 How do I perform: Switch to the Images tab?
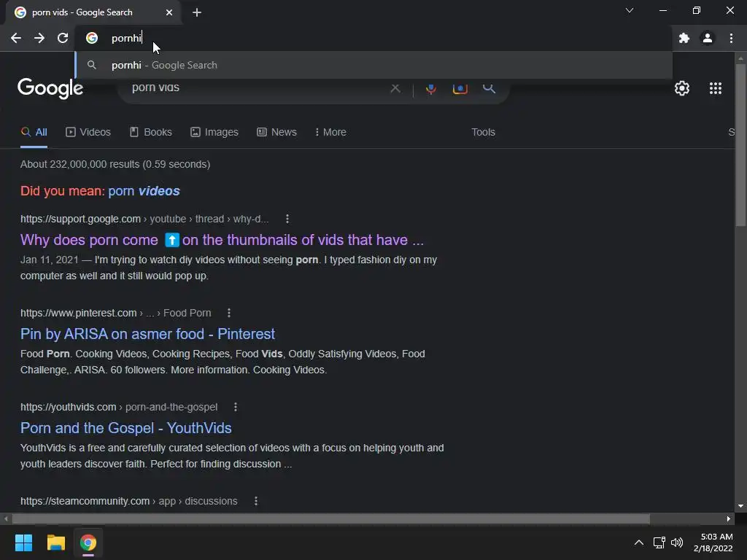tap(214, 133)
